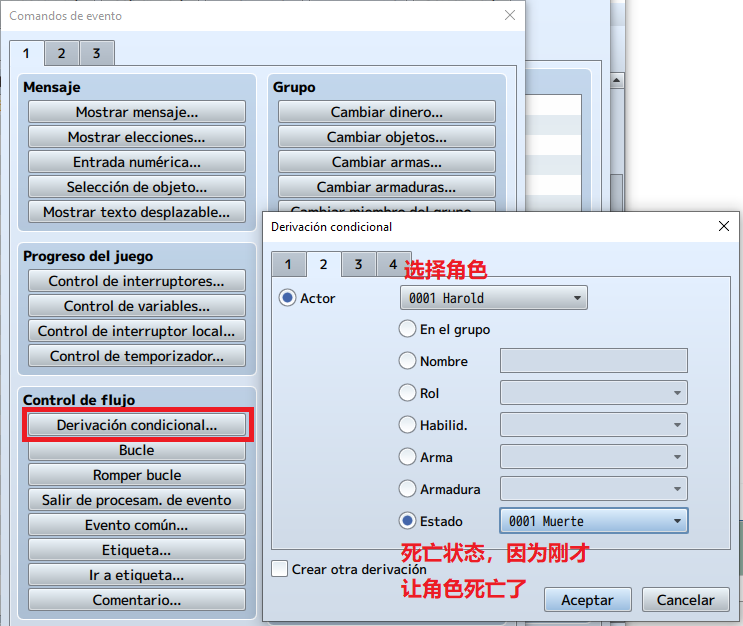Close the Derivación condicional dialog
The width and height of the screenshot is (743, 626).
point(724,226)
